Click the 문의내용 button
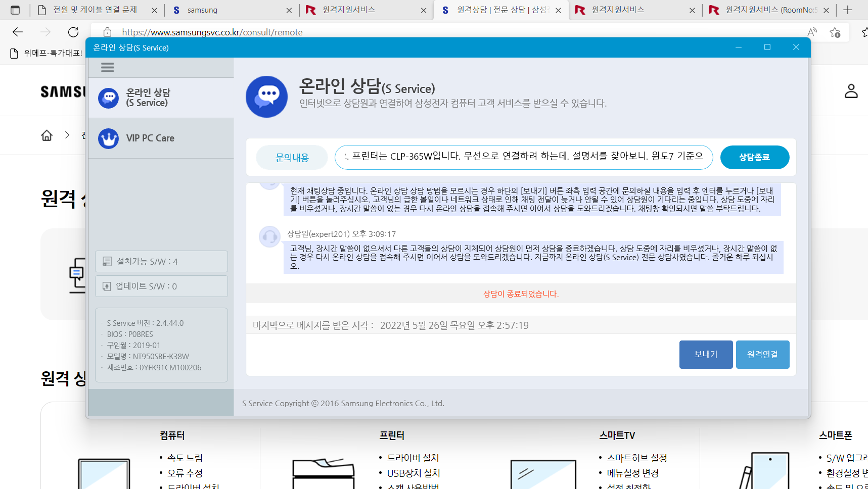868x489 pixels. tap(292, 158)
